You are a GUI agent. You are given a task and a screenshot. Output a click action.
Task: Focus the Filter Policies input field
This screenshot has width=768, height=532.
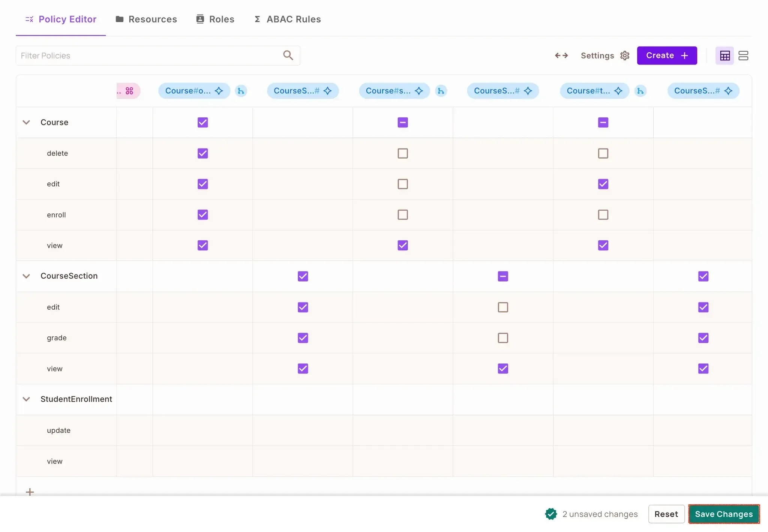[150, 55]
